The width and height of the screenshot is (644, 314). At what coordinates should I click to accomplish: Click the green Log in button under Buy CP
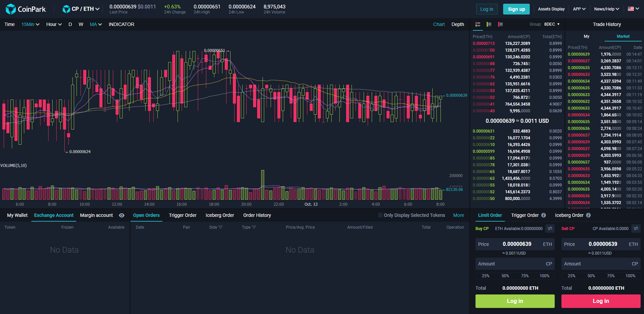(515, 301)
